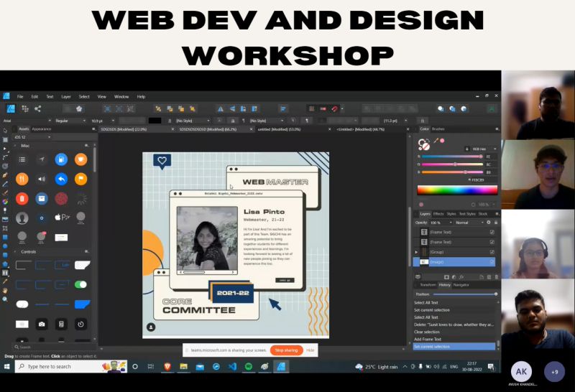Click the History Position slider
This screenshot has height=392, width=575.
point(465,294)
